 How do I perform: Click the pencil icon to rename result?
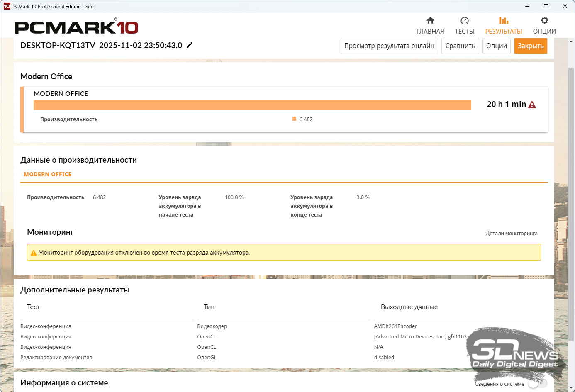point(190,45)
